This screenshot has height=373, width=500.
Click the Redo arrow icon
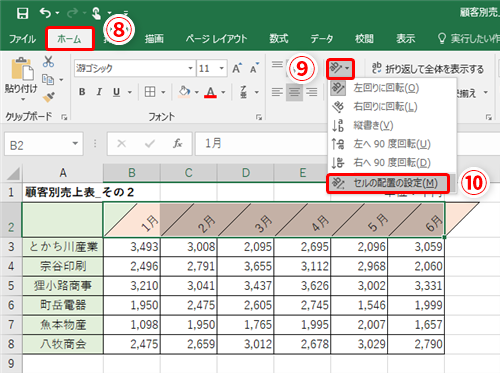pyautogui.click(x=73, y=13)
